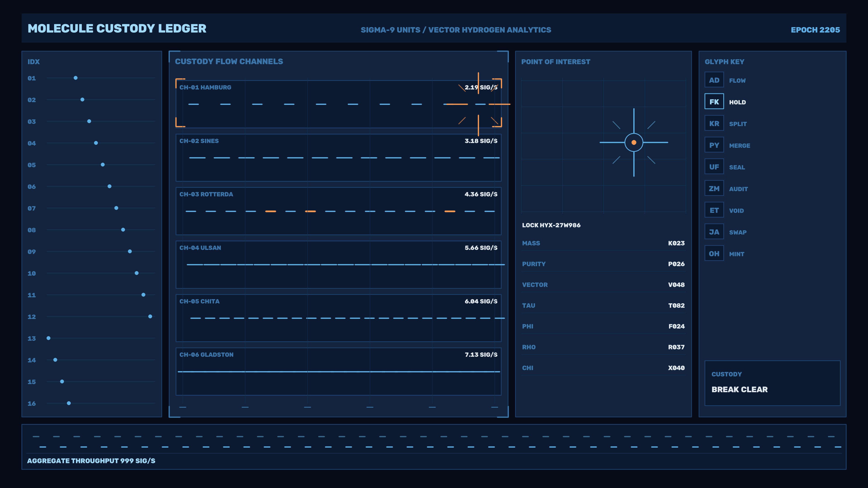Click the first orange dash in CH-03
This screenshot has width=868, height=488.
[271, 211]
